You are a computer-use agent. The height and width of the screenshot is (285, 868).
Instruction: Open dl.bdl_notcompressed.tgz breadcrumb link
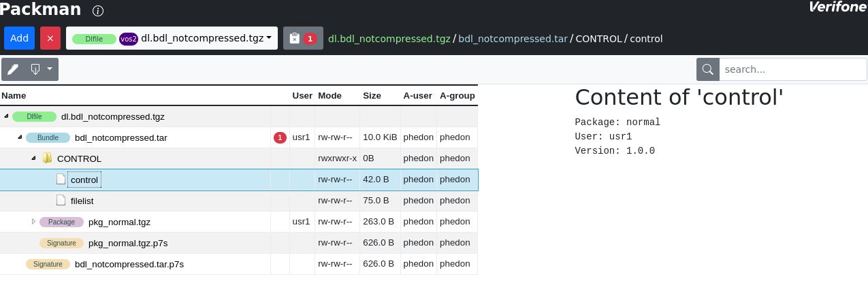tap(389, 39)
